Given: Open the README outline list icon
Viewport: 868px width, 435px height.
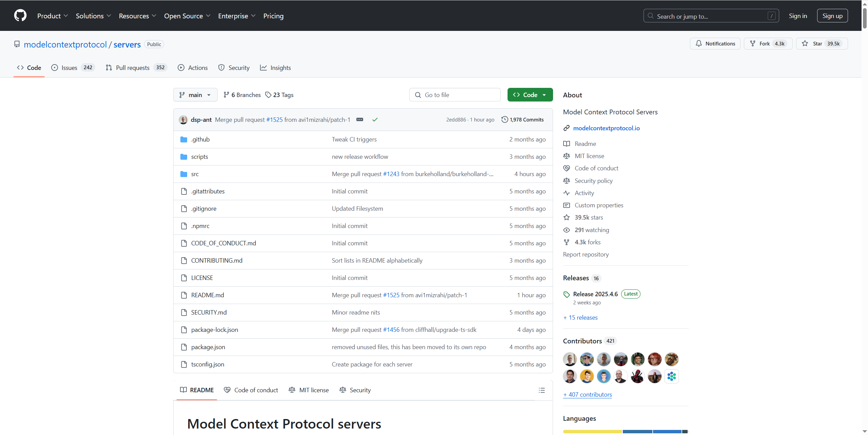Looking at the screenshot, I should pos(541,390).
